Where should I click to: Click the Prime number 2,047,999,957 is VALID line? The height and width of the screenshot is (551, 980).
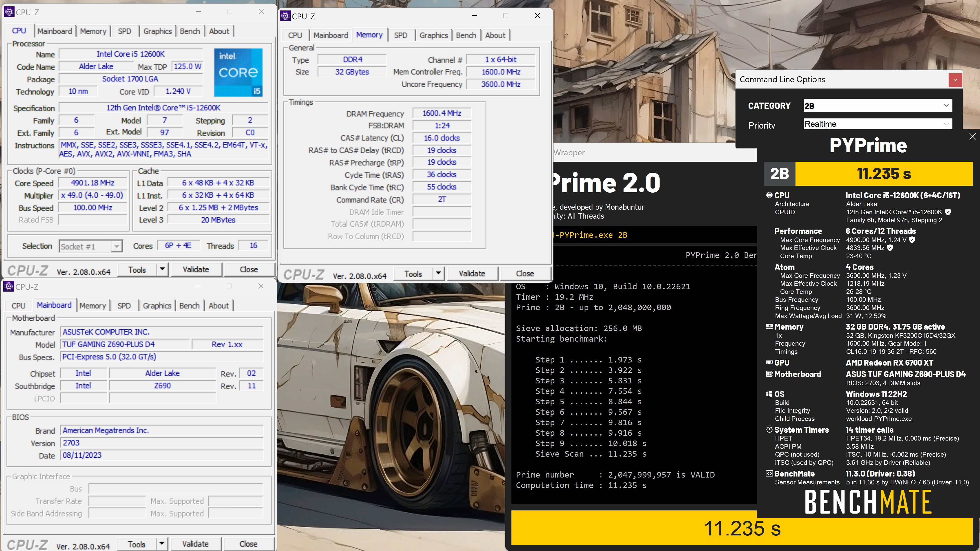(x=615, y=475)
